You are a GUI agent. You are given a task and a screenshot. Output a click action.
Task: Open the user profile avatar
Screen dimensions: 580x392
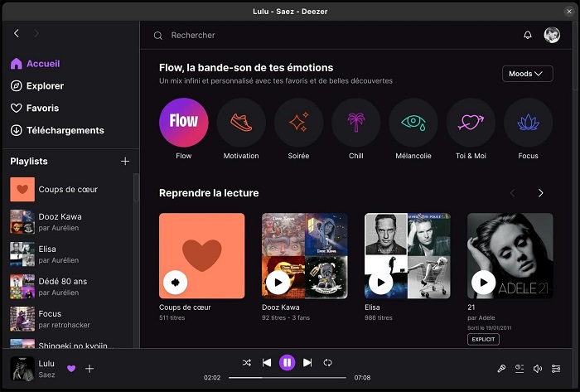point(552,35)
